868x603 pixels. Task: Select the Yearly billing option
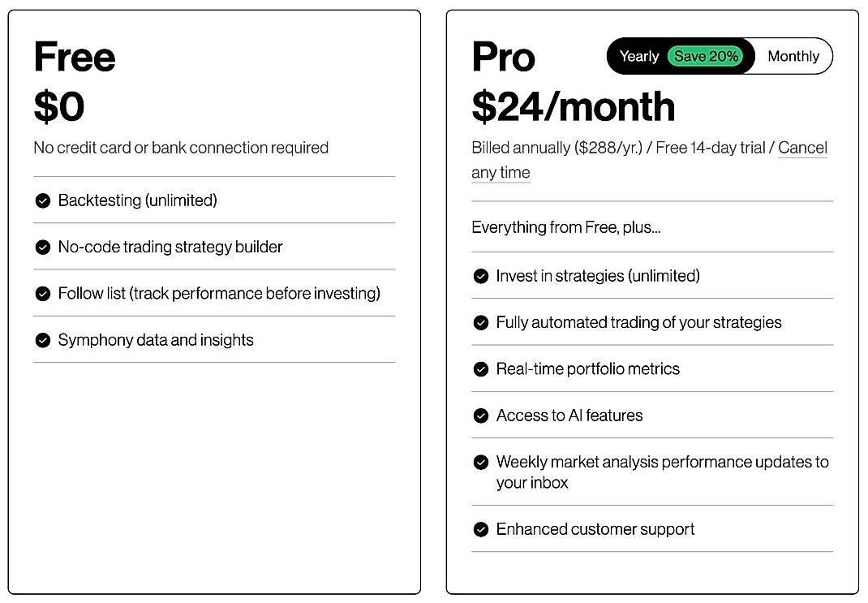click(639, 56)
